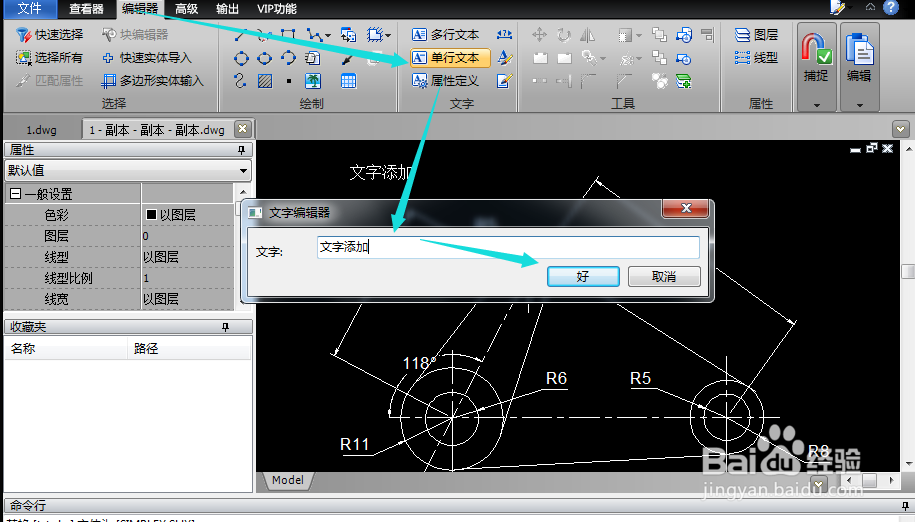Select the Chamfer corner tool

click(x=624, y=81)
